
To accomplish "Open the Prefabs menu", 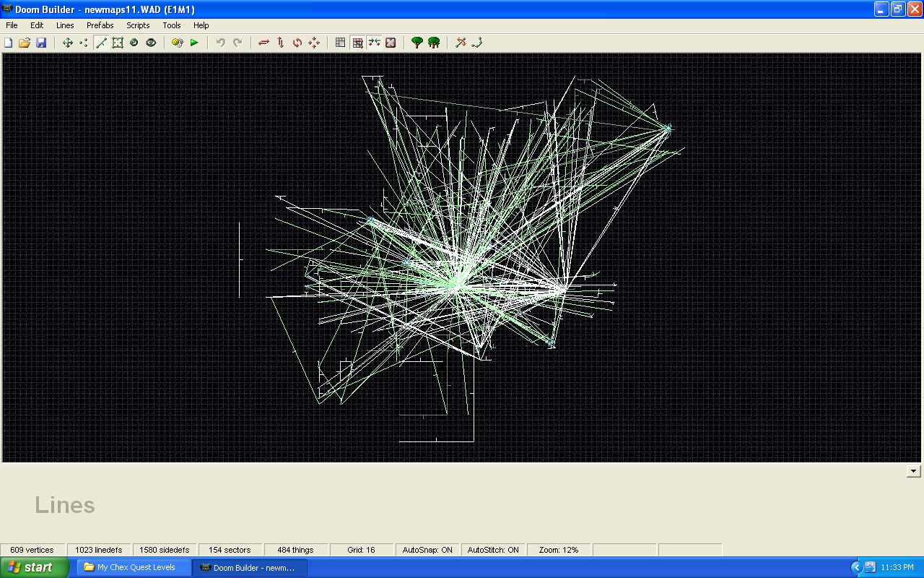I will click(100, 25).
